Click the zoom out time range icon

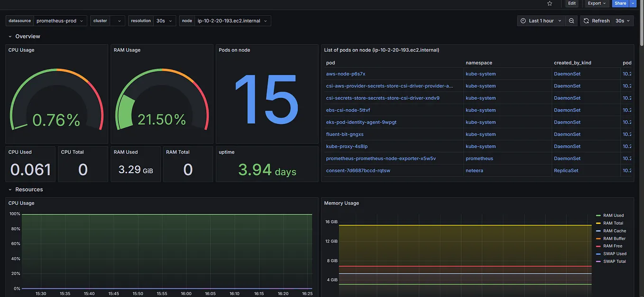point(571,21)
